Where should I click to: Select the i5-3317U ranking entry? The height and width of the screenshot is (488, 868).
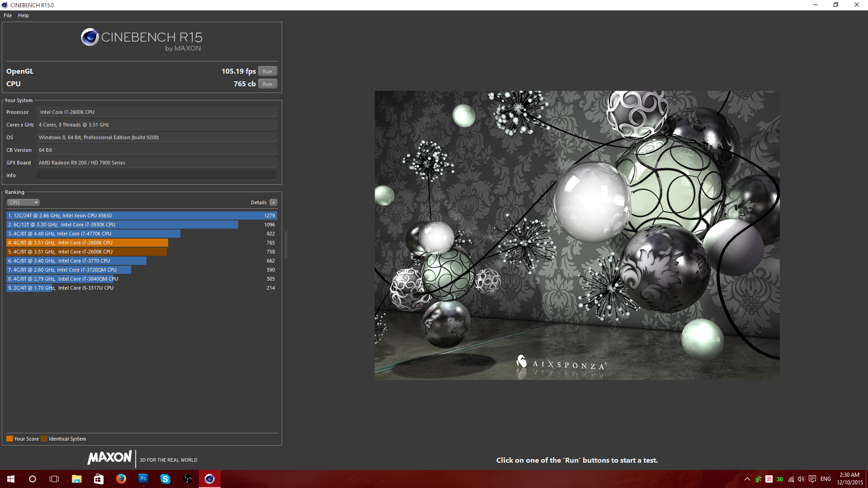[x=142, y=288]
